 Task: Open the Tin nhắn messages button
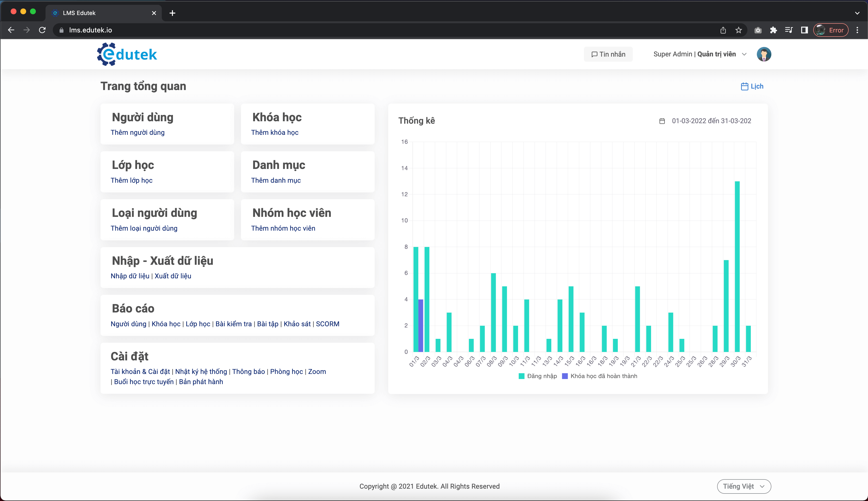pyautogui.click(x=608, y=54)
